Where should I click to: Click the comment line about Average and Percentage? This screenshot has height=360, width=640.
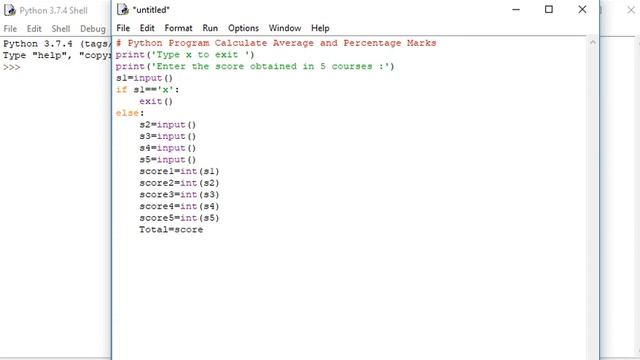276,43
